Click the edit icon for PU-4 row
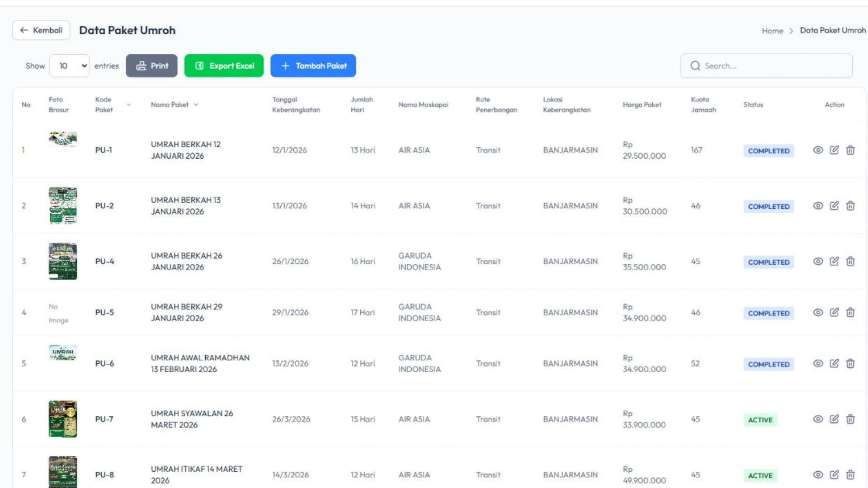Image resolution: width=868 pixels, height=488 pixels. 834,261
